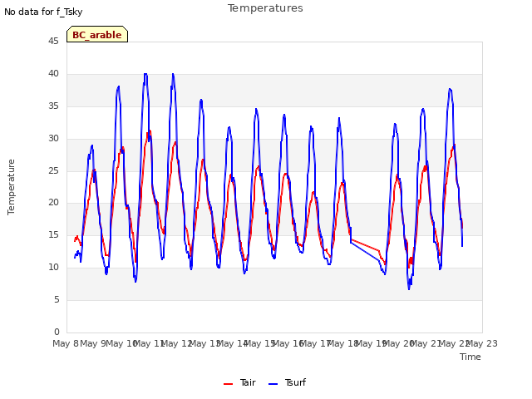
Task: Click the y-axis tick label 25
Action: point(53,170)
